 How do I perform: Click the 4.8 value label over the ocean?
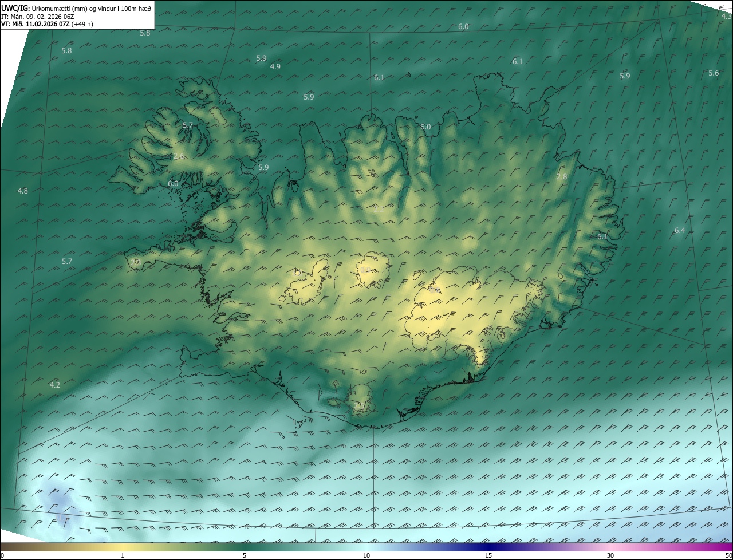23,191
